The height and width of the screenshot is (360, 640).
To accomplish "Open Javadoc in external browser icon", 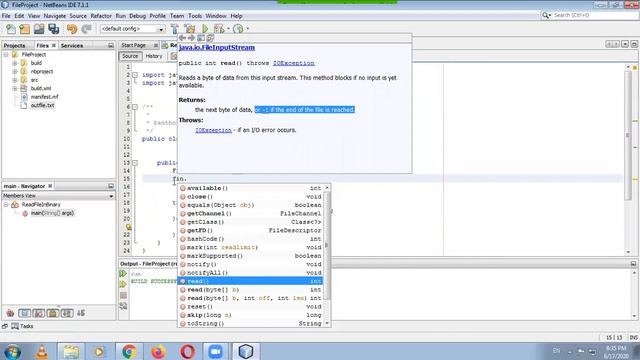I will click(201, 38).
